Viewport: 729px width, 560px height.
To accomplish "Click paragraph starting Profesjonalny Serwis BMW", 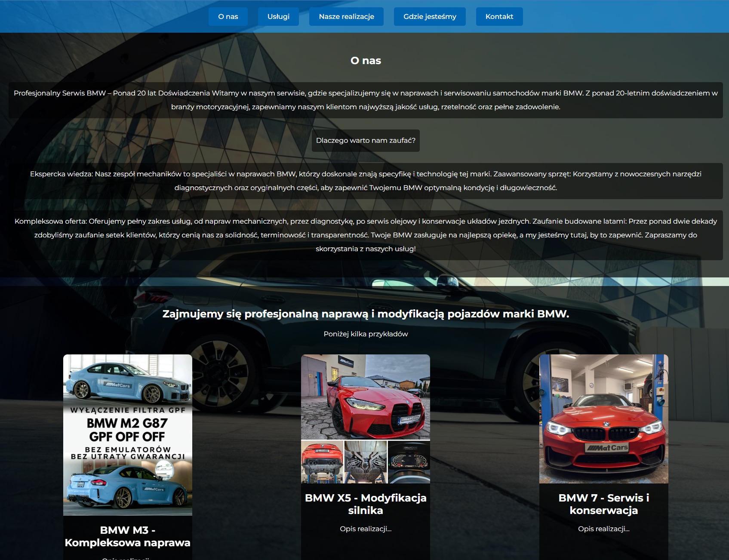I will pos(366,100).
